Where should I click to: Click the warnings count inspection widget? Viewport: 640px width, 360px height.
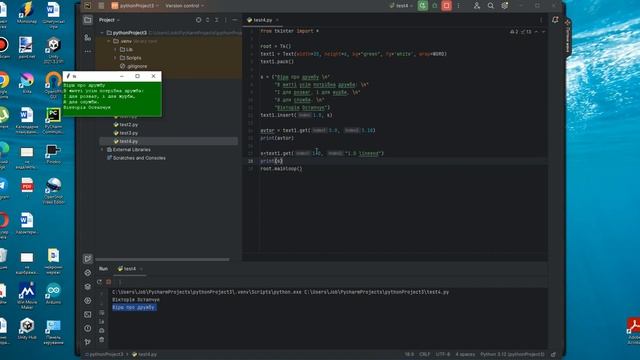click(521, 31)
